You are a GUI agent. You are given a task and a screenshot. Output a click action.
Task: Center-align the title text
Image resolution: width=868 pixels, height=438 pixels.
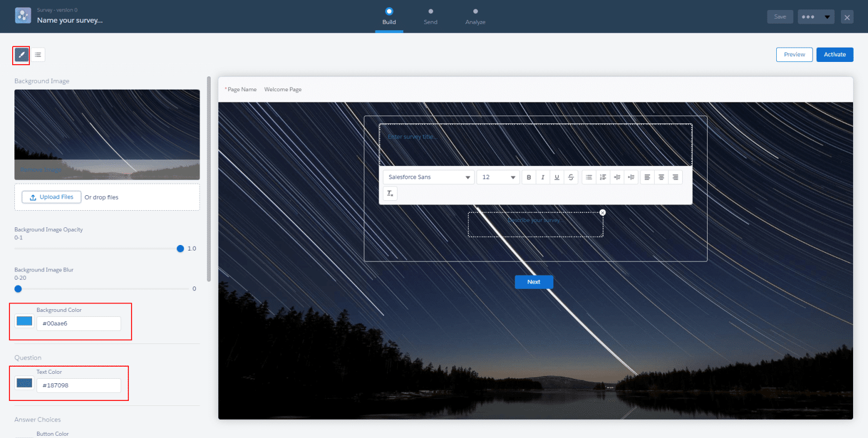click(x=661, y=178)
